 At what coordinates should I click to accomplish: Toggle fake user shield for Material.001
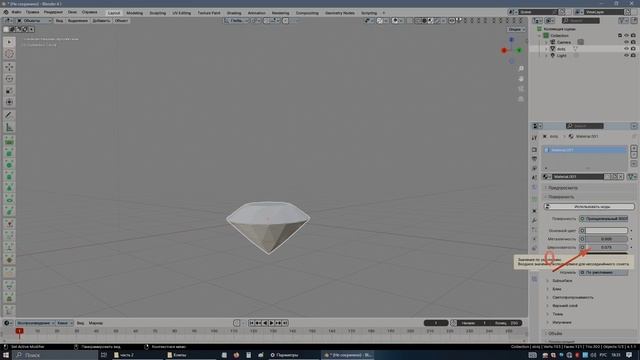point(607,177)
